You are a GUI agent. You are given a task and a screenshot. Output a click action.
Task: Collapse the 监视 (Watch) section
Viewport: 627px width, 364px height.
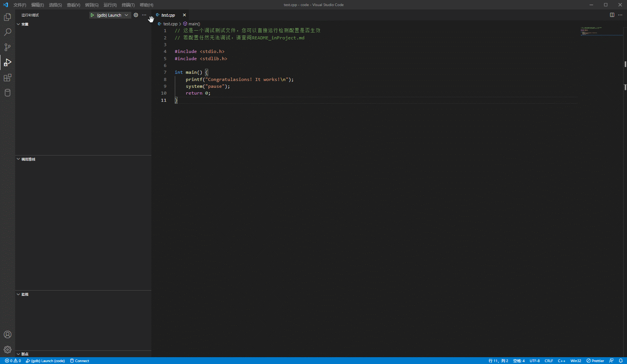(x=25, y=294)
